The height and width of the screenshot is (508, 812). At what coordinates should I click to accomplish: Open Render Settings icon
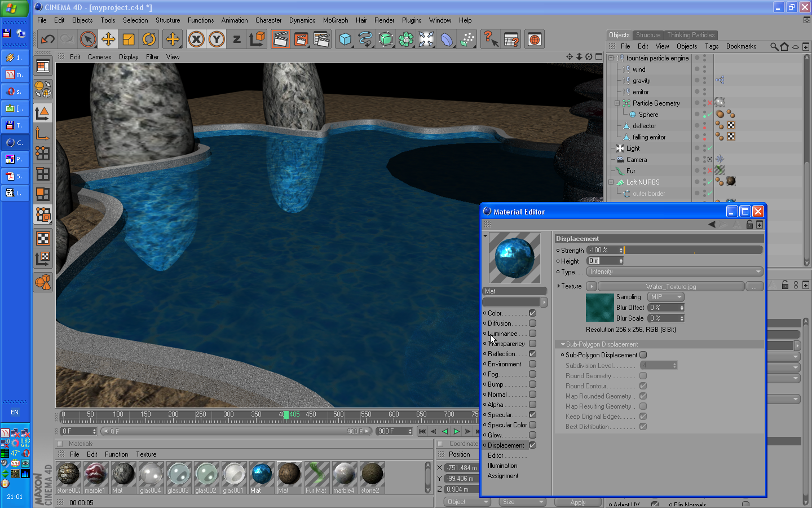pos(321,39)
